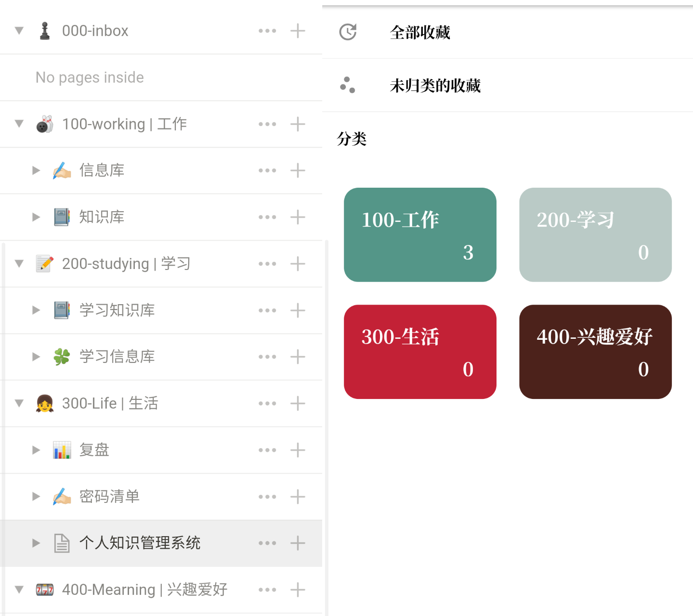This screenshot has width=693, height=616.
Task: Open the 未归类的收藏 list
Action: point(508,85)
